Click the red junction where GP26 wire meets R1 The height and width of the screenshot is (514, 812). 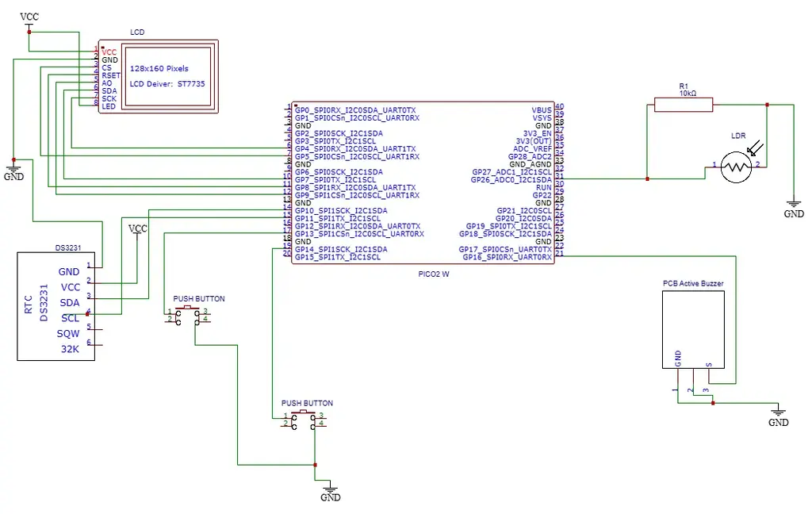pyautogui.click(x=647, y=179)
